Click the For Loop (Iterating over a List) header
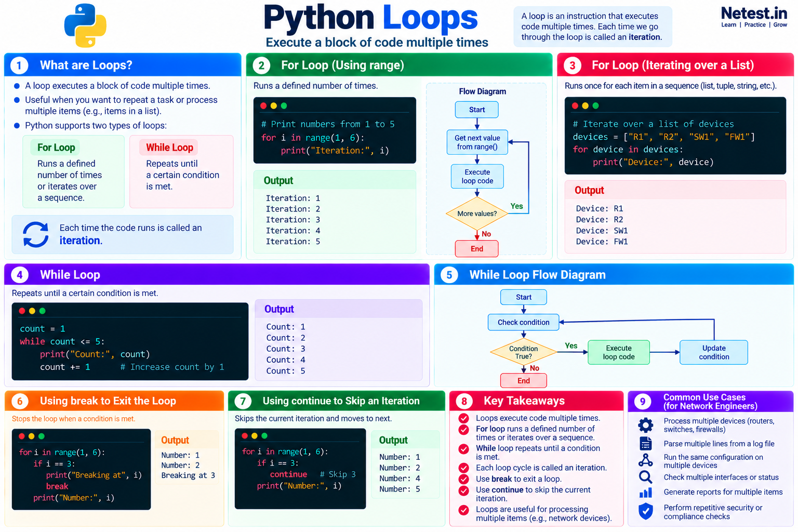The image size is (798, 532). (x=675, y=65)
